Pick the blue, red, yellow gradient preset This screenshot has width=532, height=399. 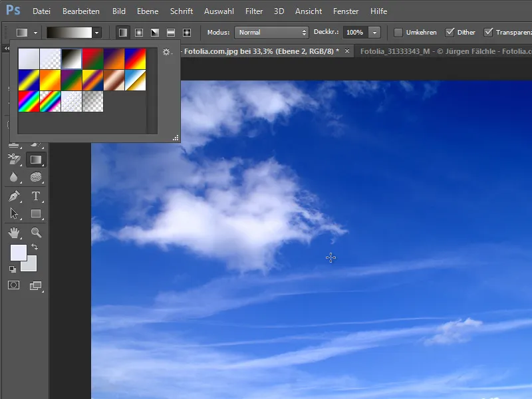(135, 59)
